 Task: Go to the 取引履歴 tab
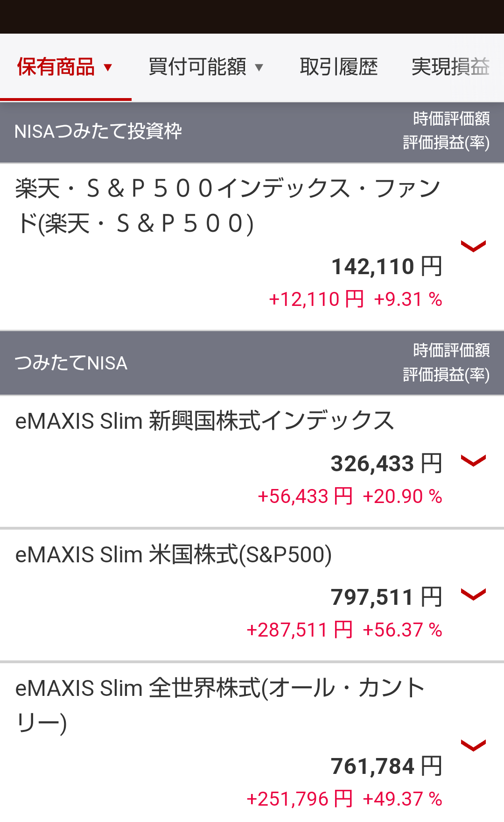click(338, 67)
